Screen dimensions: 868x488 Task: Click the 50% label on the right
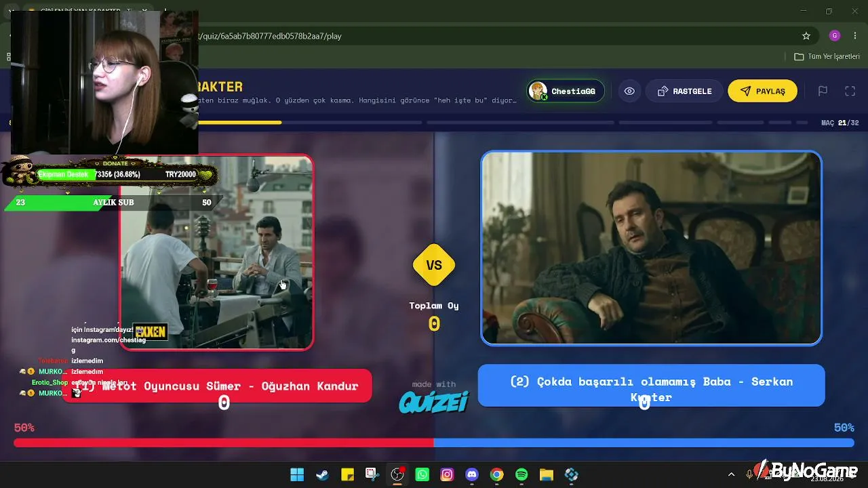[x=844, y=428]
